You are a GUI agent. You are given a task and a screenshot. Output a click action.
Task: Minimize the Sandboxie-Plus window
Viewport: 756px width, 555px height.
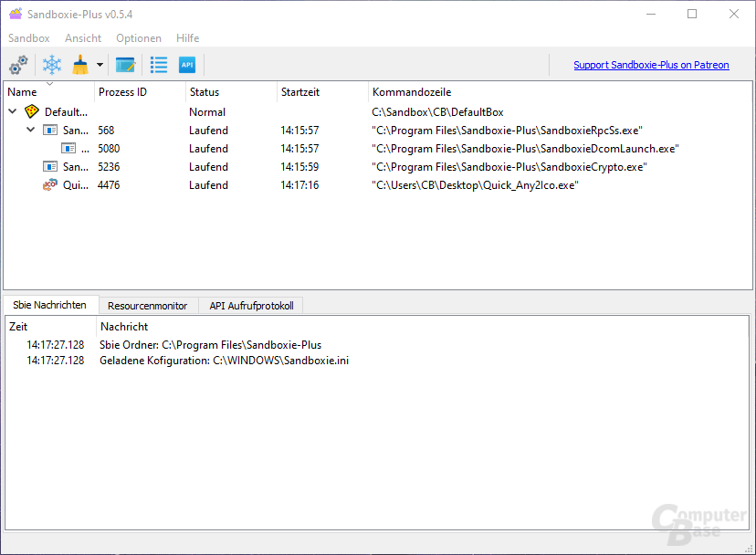point(651,14)
